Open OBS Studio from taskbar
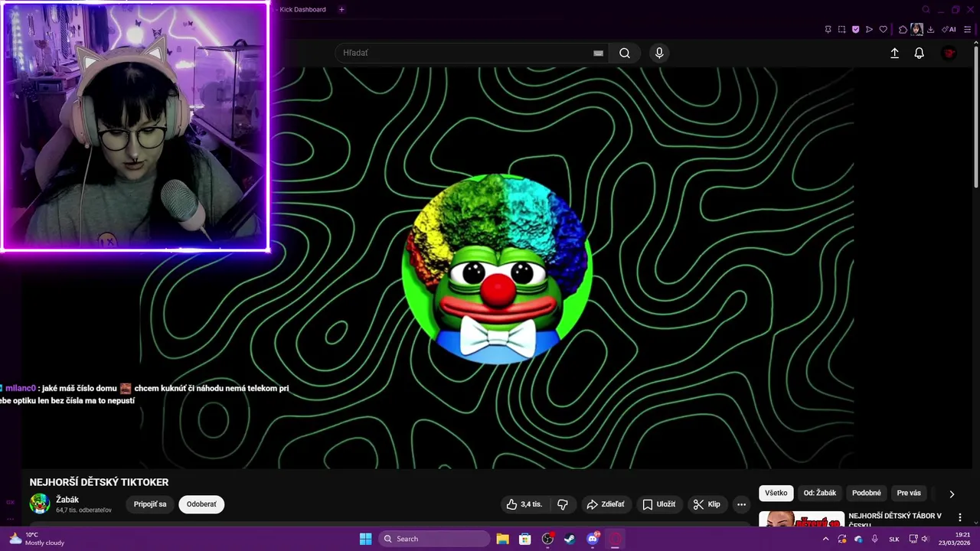Image resolution: width=980 pixels, height=551 pixels. [547, 539]
